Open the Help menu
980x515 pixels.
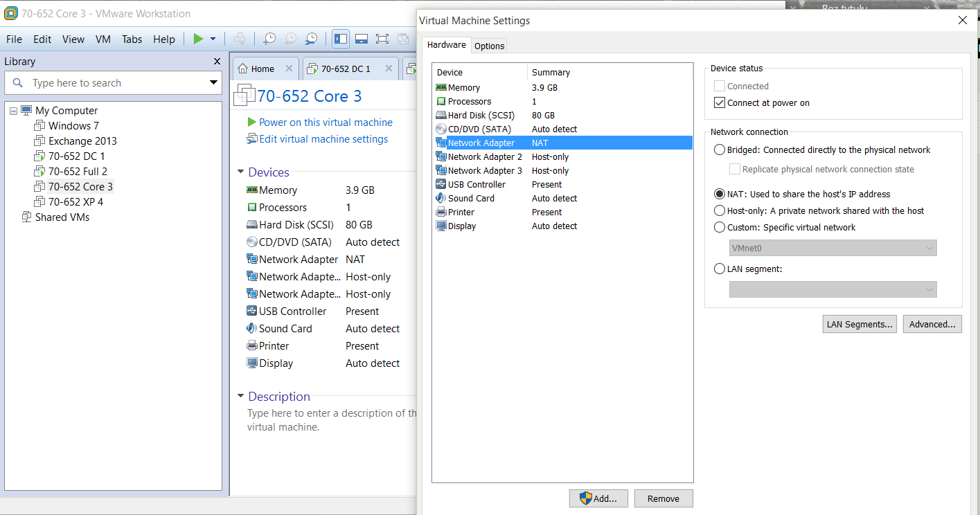[x=164, y=39]
